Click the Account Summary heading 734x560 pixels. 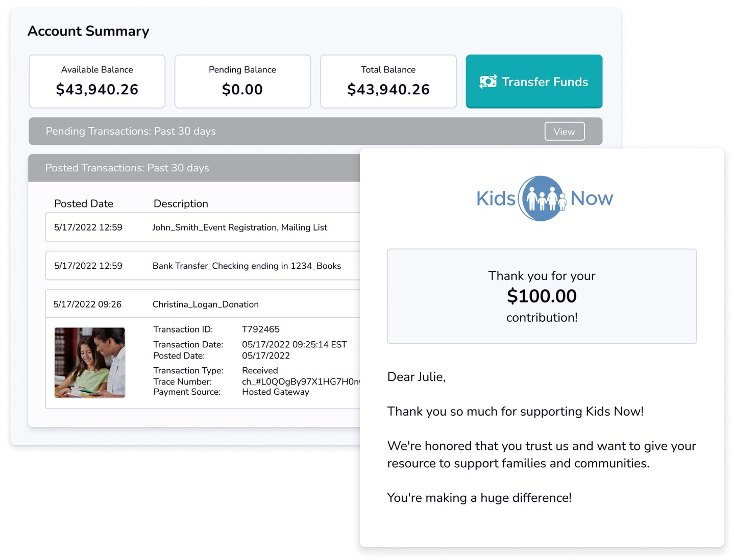pos(88,31)
